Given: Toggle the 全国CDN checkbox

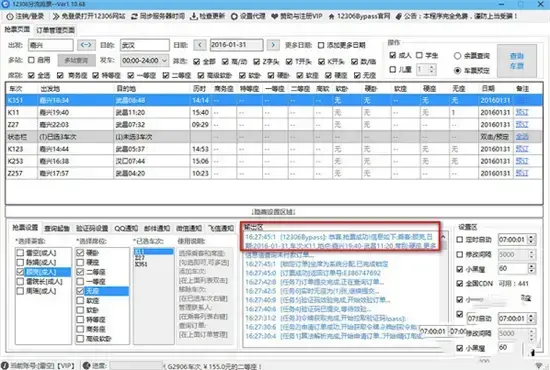Looking at the screenshot, I should coord(460,283).
